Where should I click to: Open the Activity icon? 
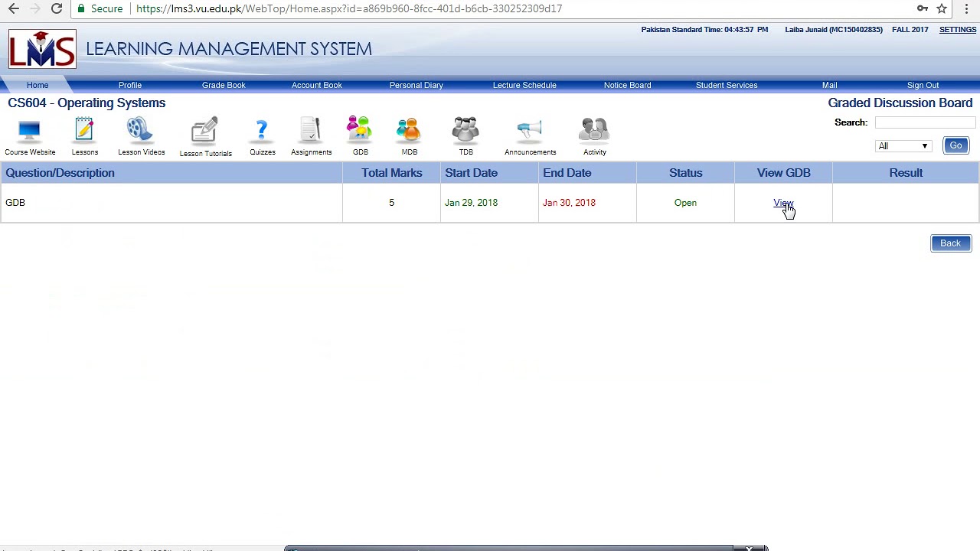coord(594,131)
